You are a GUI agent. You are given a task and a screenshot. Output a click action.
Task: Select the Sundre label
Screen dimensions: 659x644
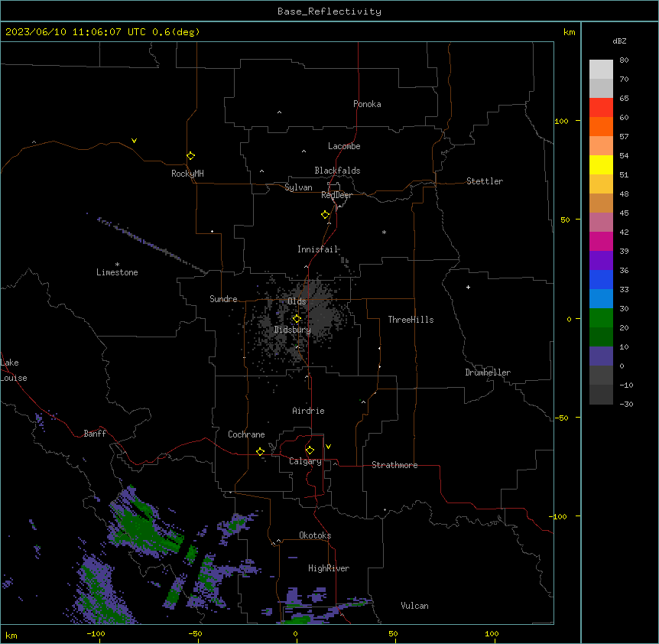point(223,299)
